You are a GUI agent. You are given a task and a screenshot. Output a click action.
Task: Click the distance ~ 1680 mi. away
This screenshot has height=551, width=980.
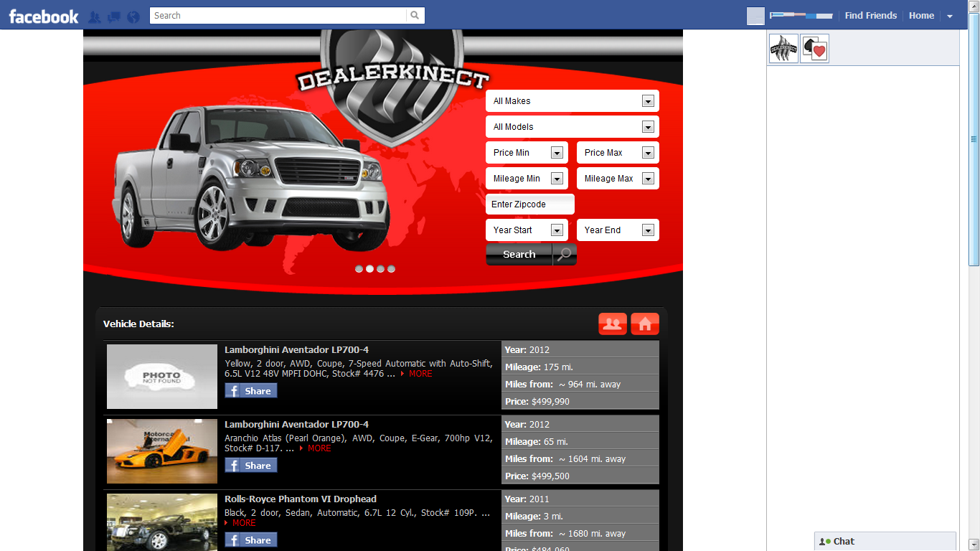coord(592,534)
